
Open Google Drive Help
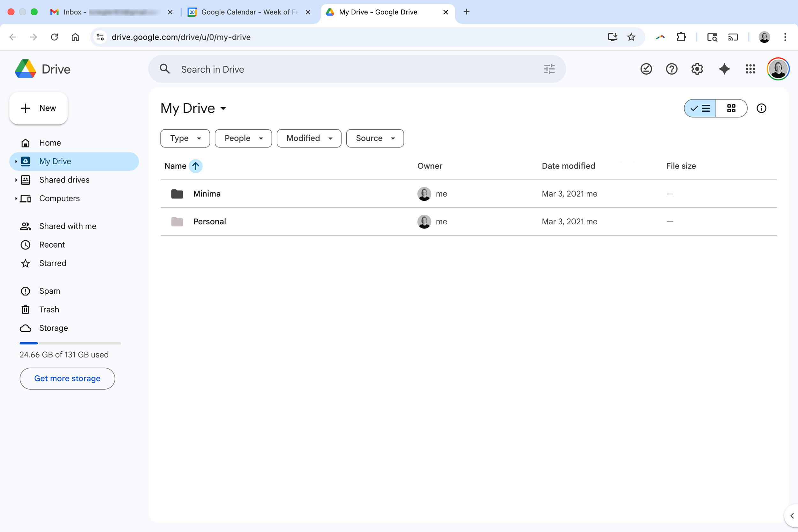[672, 69]
